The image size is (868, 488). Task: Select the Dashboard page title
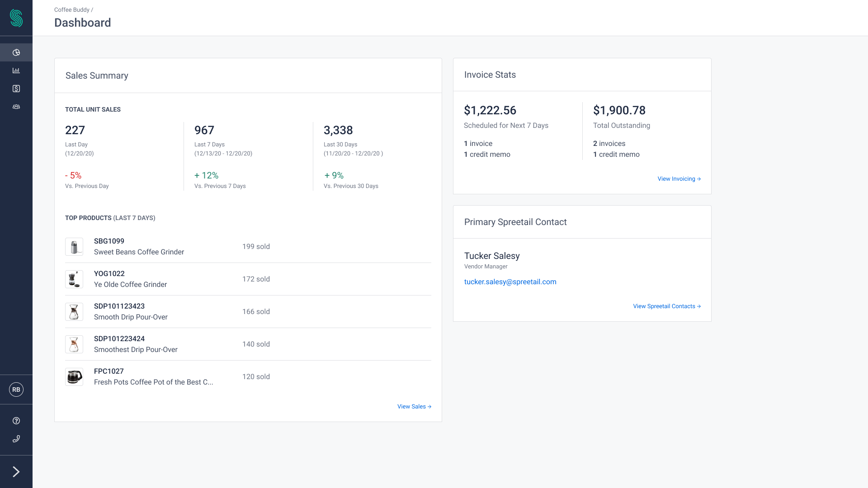click(82, 23)
